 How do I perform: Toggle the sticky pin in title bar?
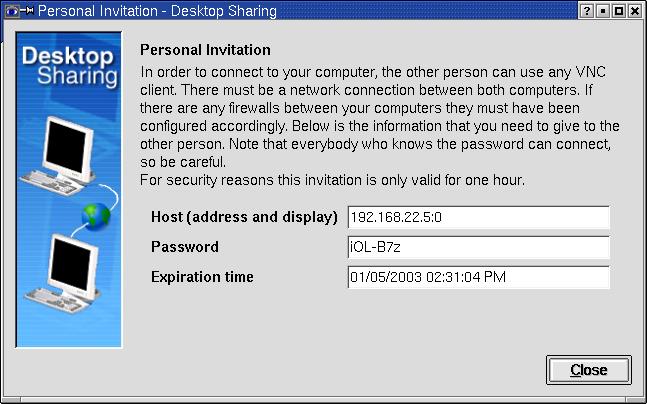[x=26, y=11]
